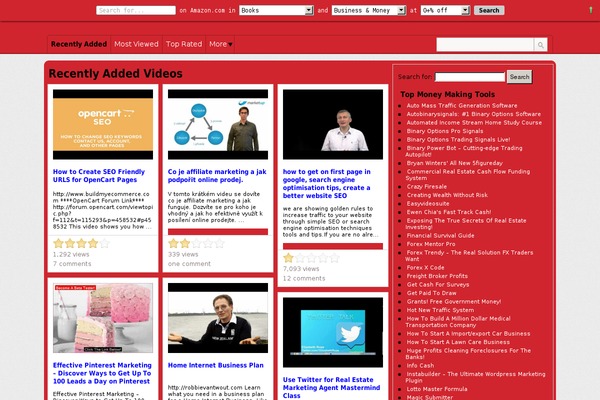The width and height of the screenshot is (600, 400).
Task: Open 'Autobinarysignals: #1 Binary Options Software'
Action: pos(474,114)
